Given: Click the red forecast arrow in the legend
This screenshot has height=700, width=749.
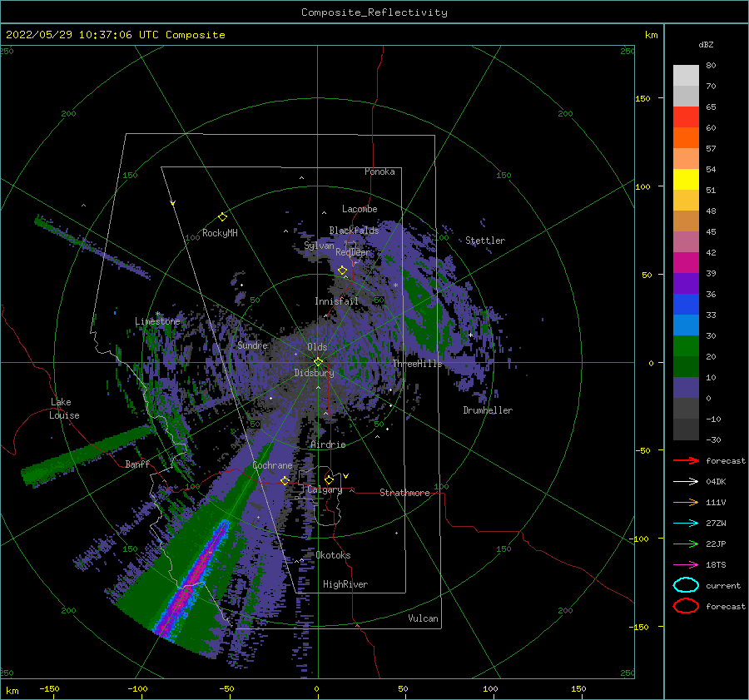Looking at the screenshot, I should 686,460.
